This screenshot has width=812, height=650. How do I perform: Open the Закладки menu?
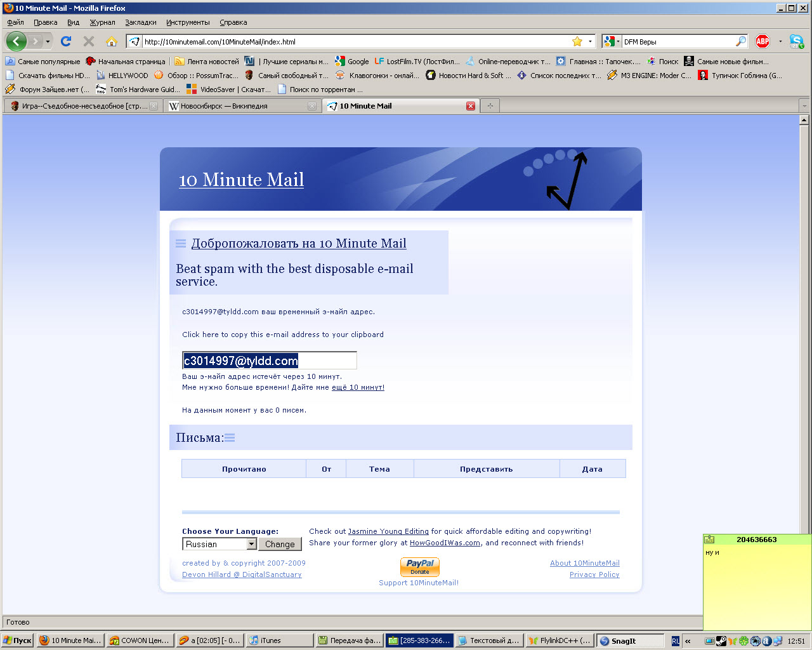(141, 22)
